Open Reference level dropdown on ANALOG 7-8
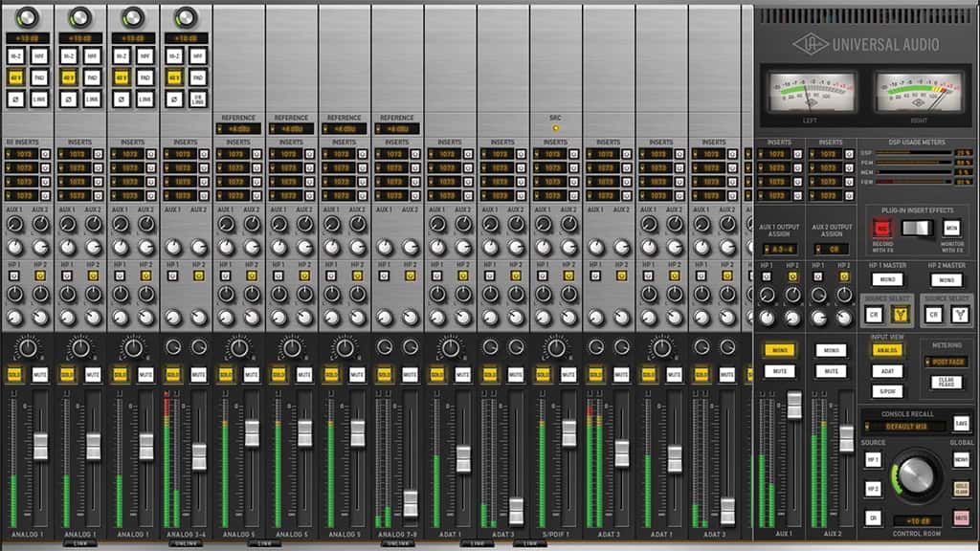Image resolution: width=980 pixels, height=551 pixels. 397,129
